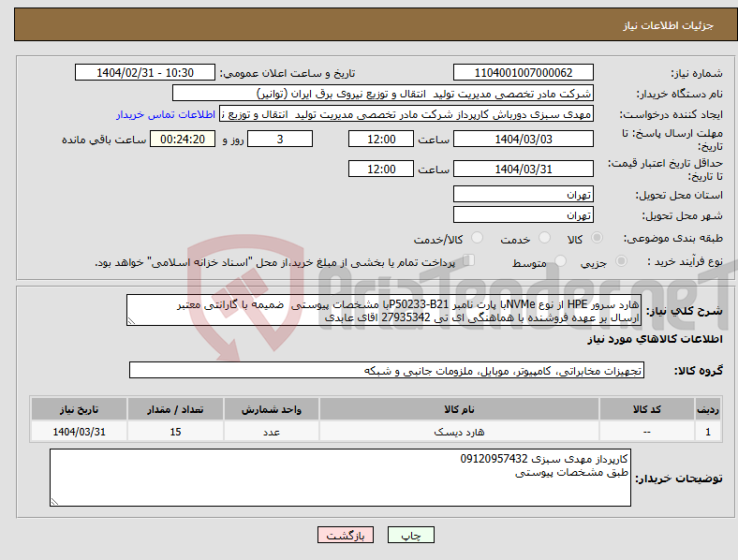Viewport: 738px width, 560px height.
Task: Click the جزئیات اطلاعات نیاز header title
Action: pyautogui.click(x=669, y=25)
